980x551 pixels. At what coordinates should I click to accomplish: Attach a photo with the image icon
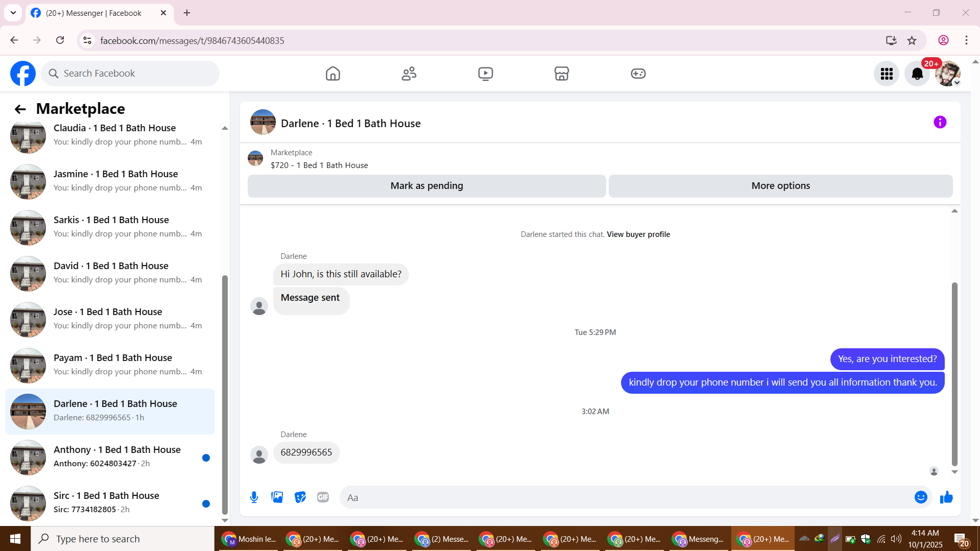[x=277, y=497]
